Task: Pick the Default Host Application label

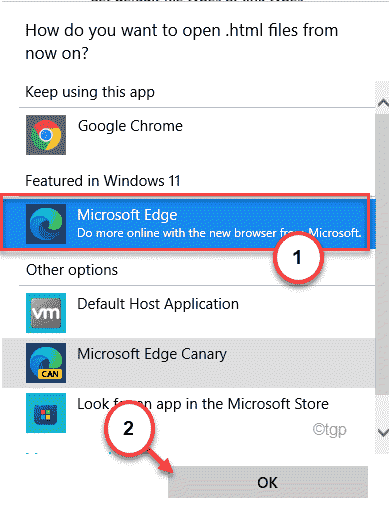Action: (158, 304)
